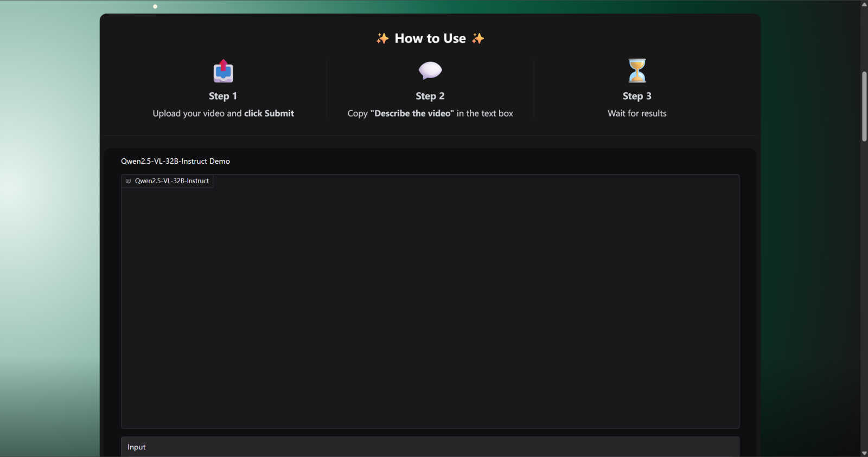Click the scrollbar up arrow
The width and height of the screenshot is (868, 457).
(x=864, y=4)
